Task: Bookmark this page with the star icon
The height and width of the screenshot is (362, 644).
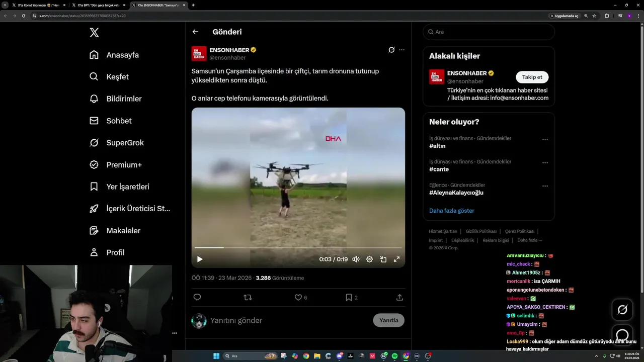Action: pyautogui.click(x=594, y=16)
